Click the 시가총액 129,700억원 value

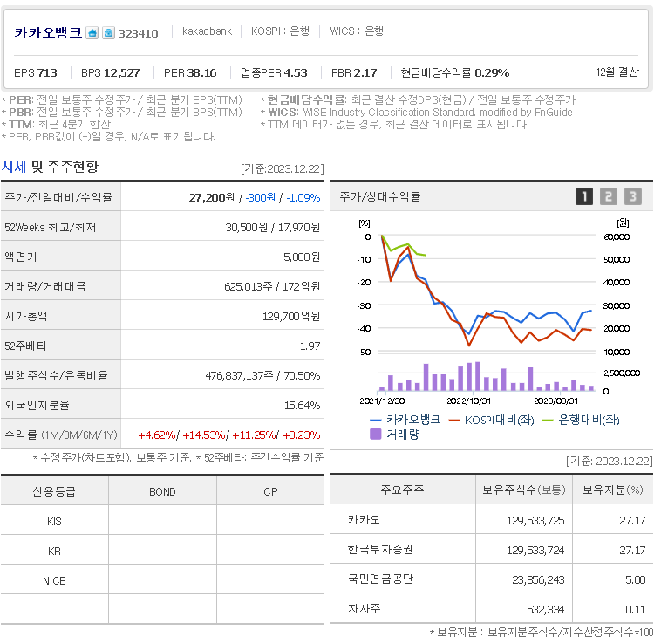[291, 316]
